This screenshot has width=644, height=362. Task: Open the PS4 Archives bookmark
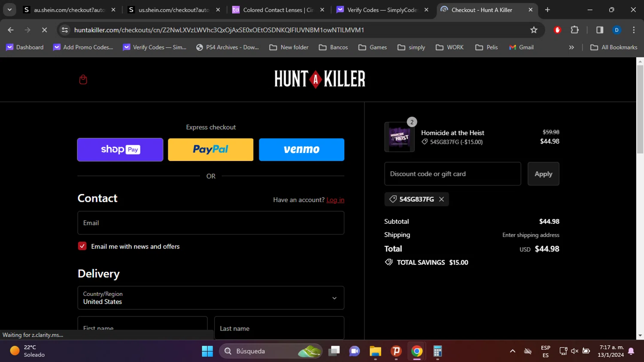228,47
